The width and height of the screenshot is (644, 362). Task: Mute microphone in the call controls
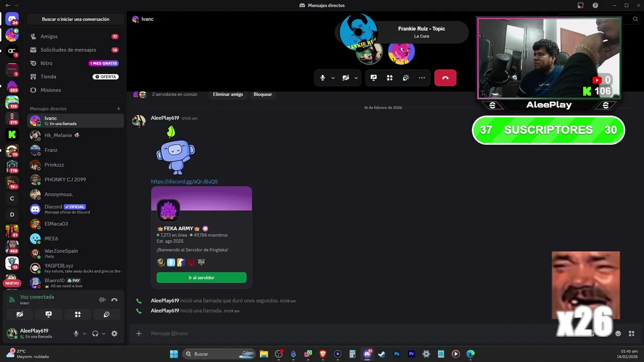tap(323, 78)
